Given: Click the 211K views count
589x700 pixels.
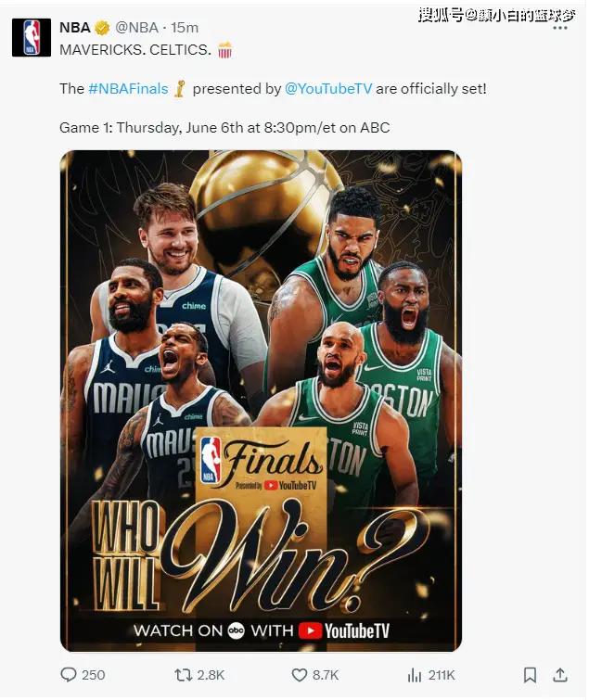Looking at the screenshot, I should (x=442, y=675).
